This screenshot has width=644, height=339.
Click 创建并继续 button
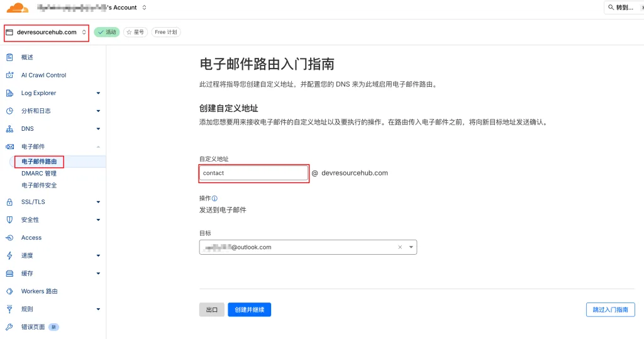[249, 310]
